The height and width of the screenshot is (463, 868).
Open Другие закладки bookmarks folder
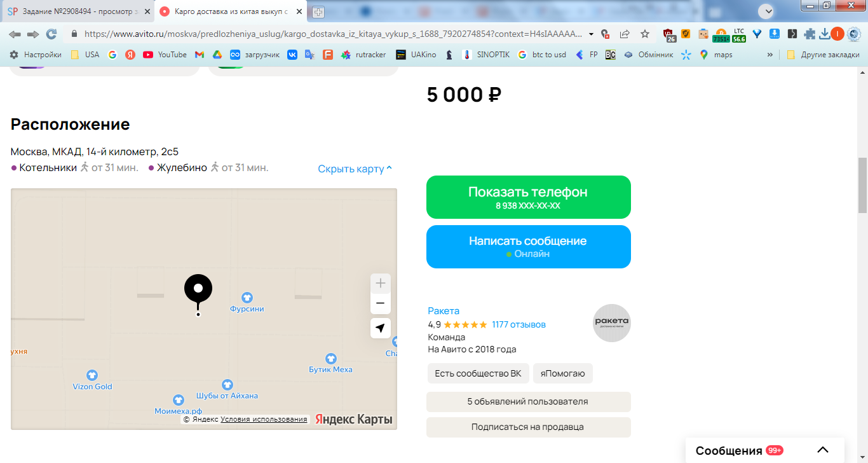click(x=823, y=55)
